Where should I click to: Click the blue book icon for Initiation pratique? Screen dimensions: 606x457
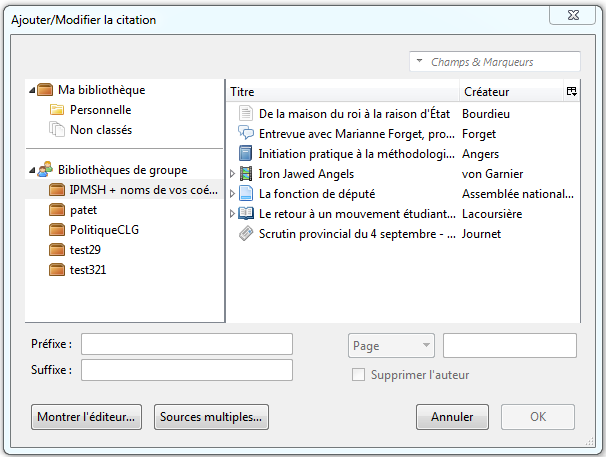coord(245,153)
